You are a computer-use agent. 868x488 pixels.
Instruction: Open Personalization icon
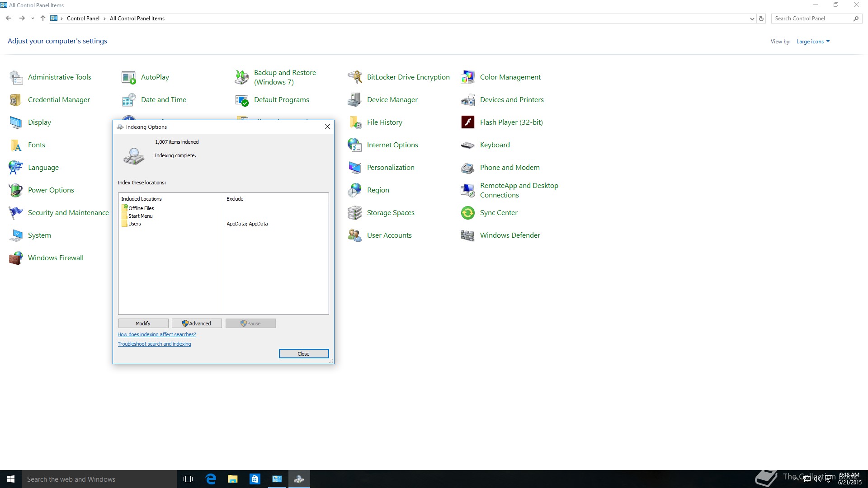click(x=355, y=168)
